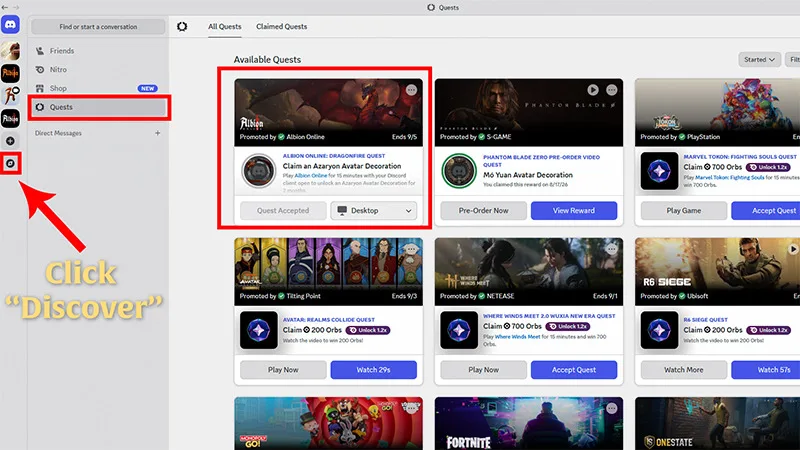The image size is (800, 450).
Task: Open the Discord home icon
Action: pos(10,24)
